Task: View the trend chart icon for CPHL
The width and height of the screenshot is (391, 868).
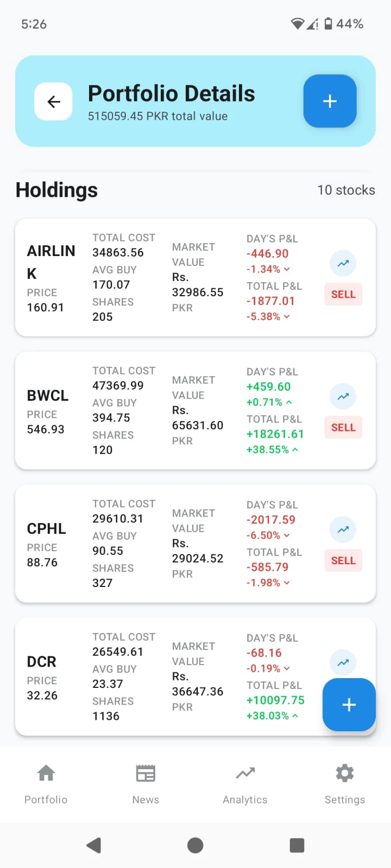Action: pyautogui.click(x=343, y=529)
